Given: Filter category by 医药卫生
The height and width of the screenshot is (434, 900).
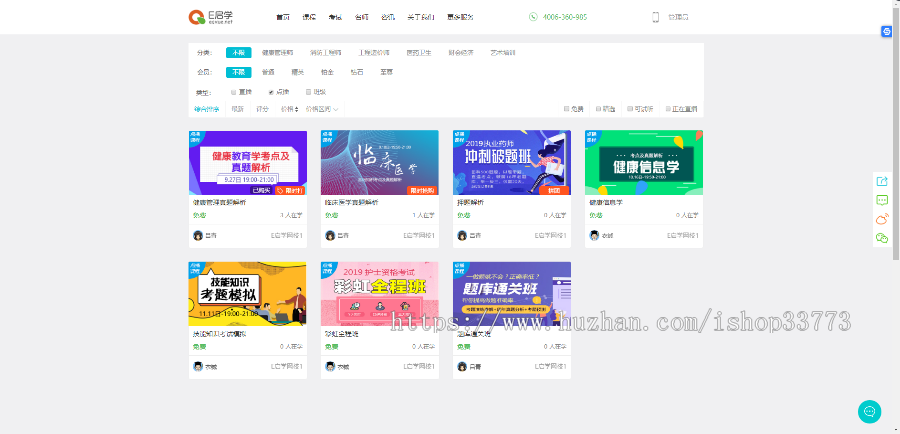Looking at the screenshot, I should click(419, 52).
